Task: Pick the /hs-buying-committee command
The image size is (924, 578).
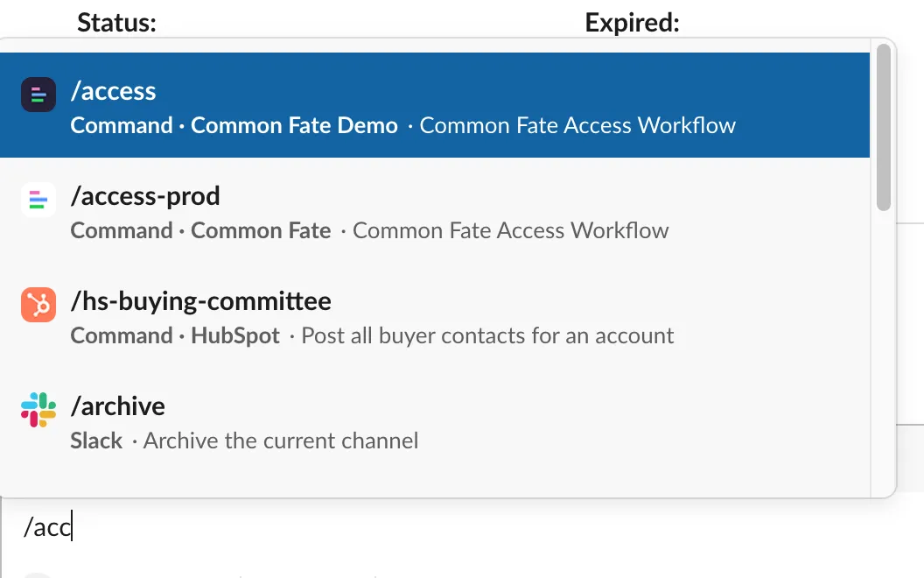Action: point(200,301)
